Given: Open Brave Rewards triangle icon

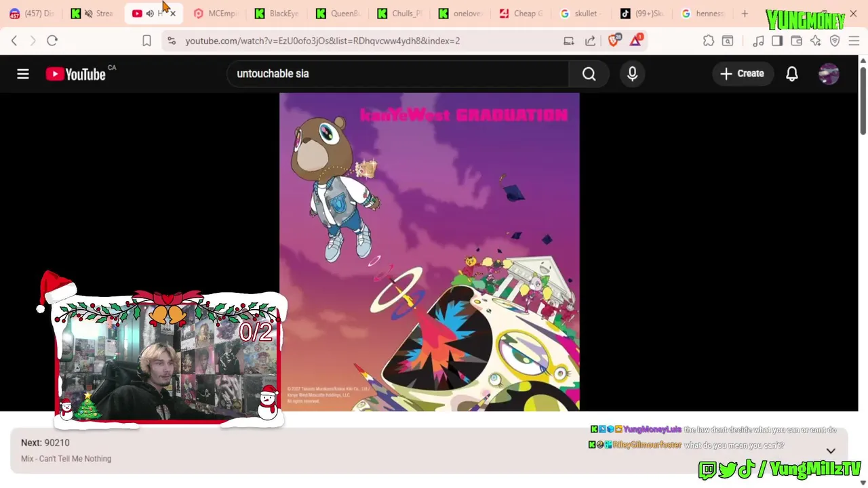Looking at the screenshot, I should coord(635,40).
